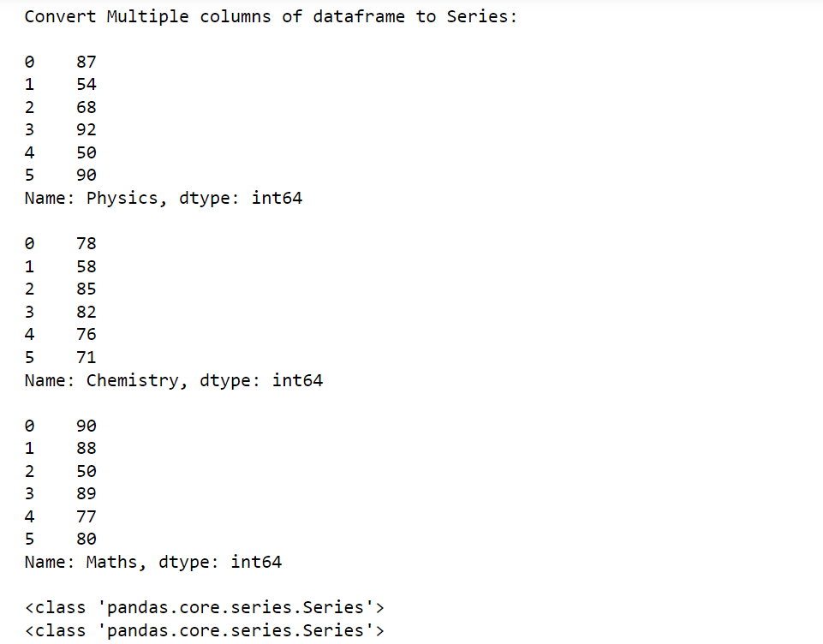This screenshot has height=644, width=823.
Task: Click second 'pandas.core.series.Series' class line
Action: (204, 630)
